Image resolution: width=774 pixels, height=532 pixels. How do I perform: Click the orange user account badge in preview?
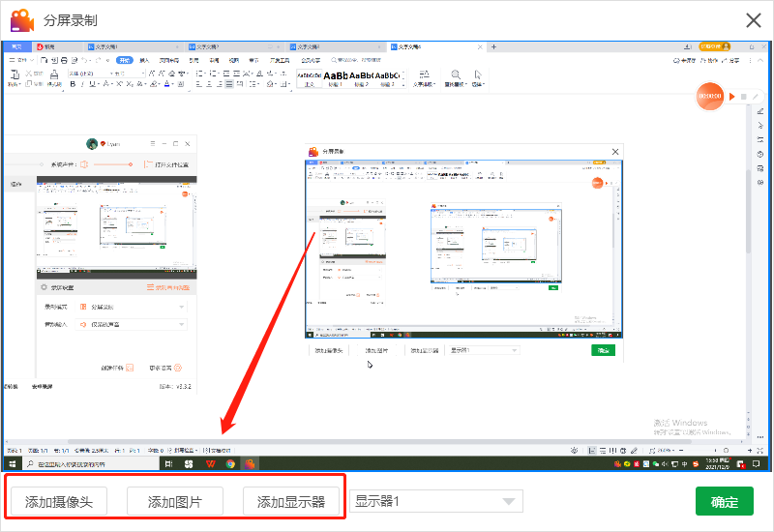click(x=714, y=46)
